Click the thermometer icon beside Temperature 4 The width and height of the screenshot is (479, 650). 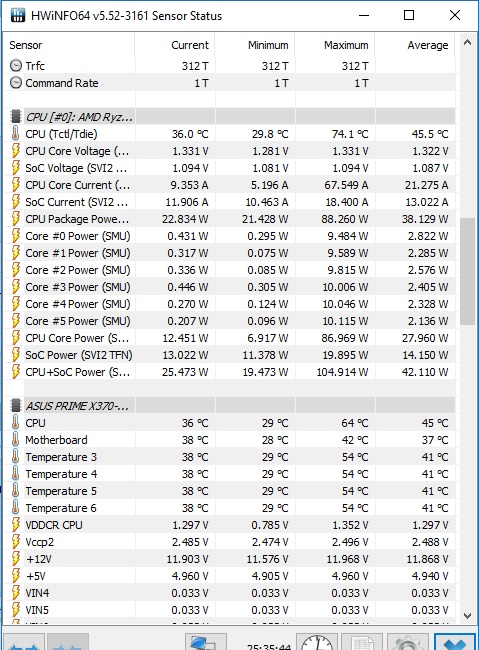click(16, 474)
